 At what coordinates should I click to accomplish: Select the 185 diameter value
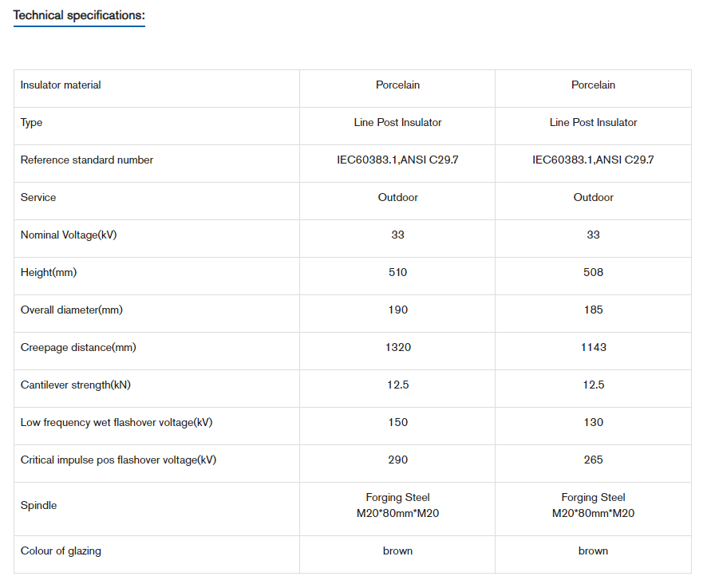(593, 310)
